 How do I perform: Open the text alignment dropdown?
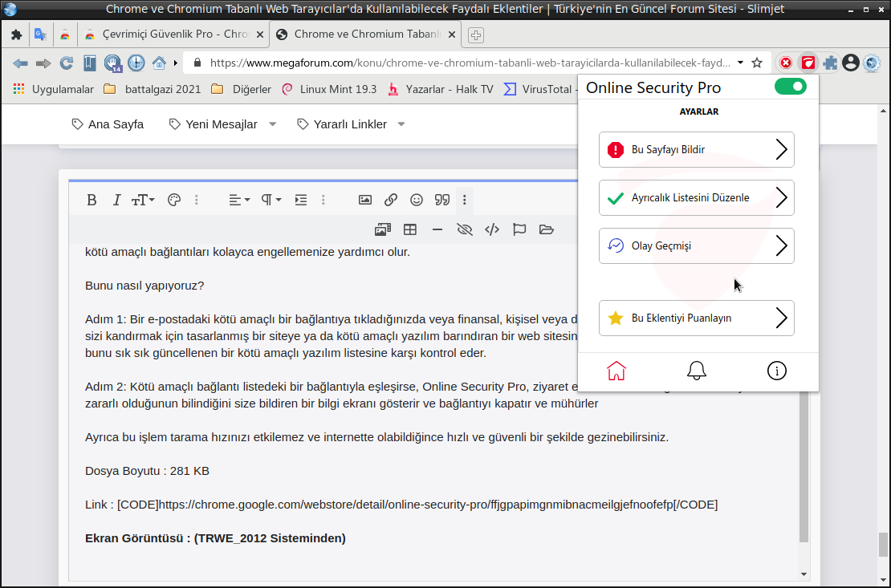(x=239, y=200)
